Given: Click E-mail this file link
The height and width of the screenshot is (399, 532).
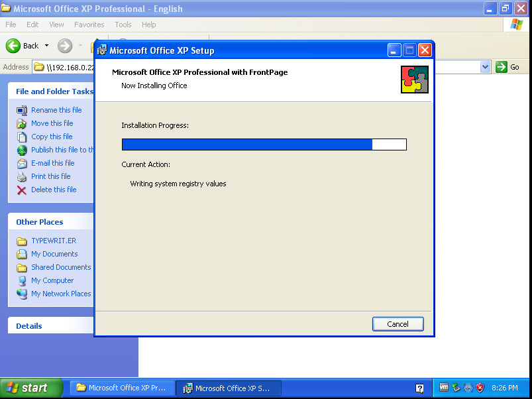Looking at the screenshot, I should pos(52,163).
